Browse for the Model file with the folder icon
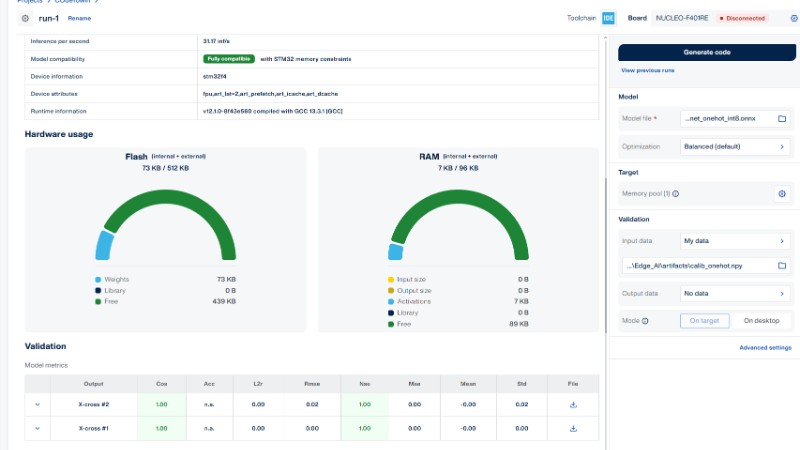800x450 pixels. point(782,118)
